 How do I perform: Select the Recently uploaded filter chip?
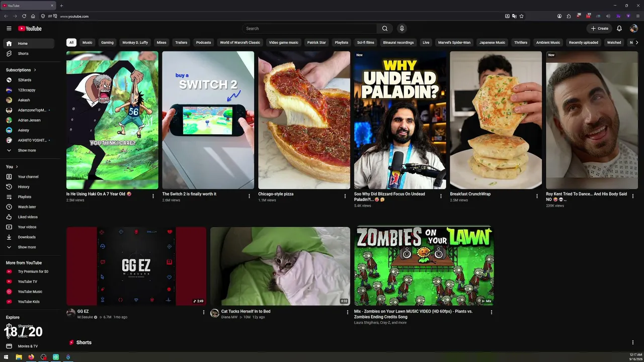[x=584, y=43]
